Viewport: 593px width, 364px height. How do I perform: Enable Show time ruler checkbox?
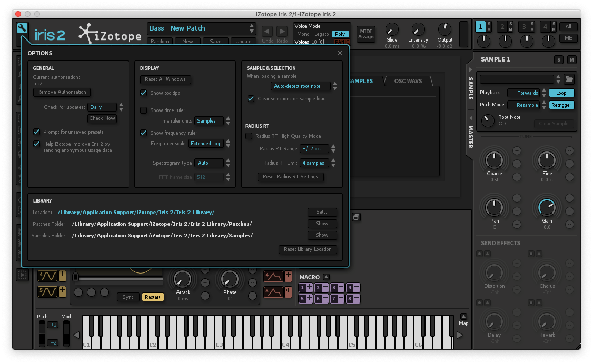(144, 110)
